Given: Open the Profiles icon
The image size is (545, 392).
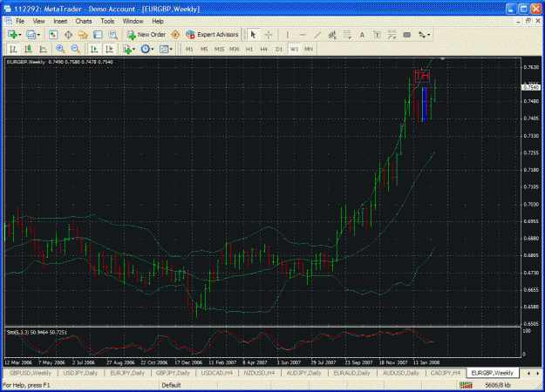Looking at the screenshot, I should [x=31, y=35].
